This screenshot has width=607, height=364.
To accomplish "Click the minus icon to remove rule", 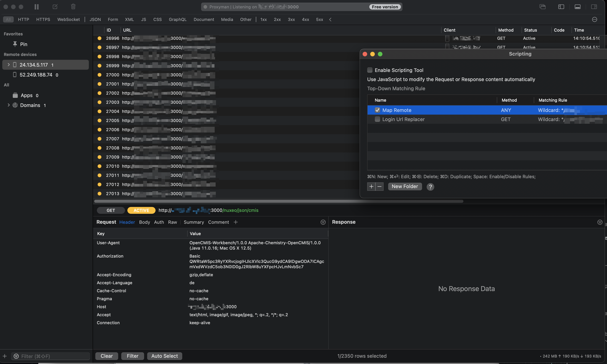I will coord(379,187).
